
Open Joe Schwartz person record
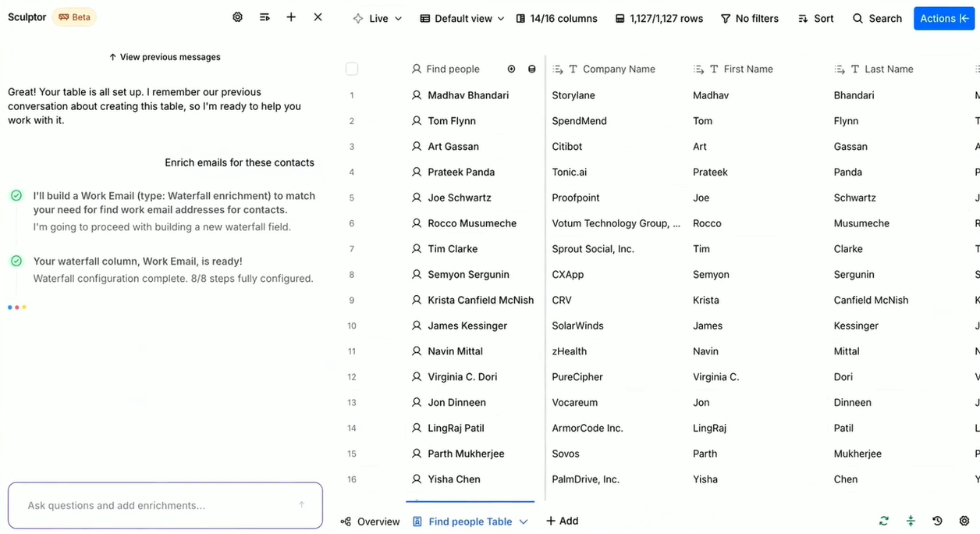pos(458,198)
